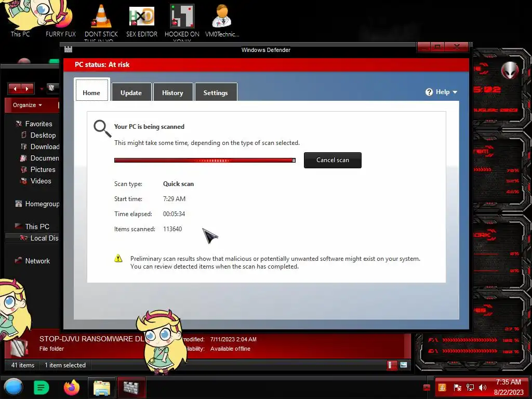This screenshot has height=399, width=532.
Task: Open Firefox from the taskbar
Action: [x=72, y=388]
